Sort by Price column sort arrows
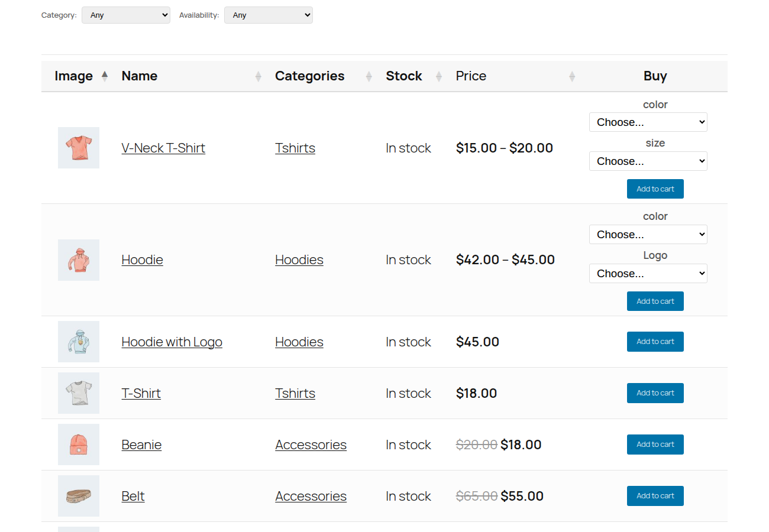 (x=572, y=76)
